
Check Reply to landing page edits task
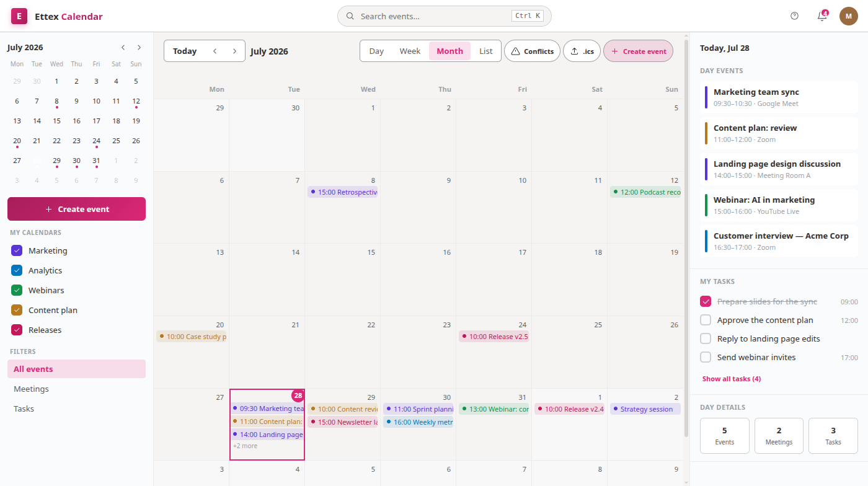706,338
